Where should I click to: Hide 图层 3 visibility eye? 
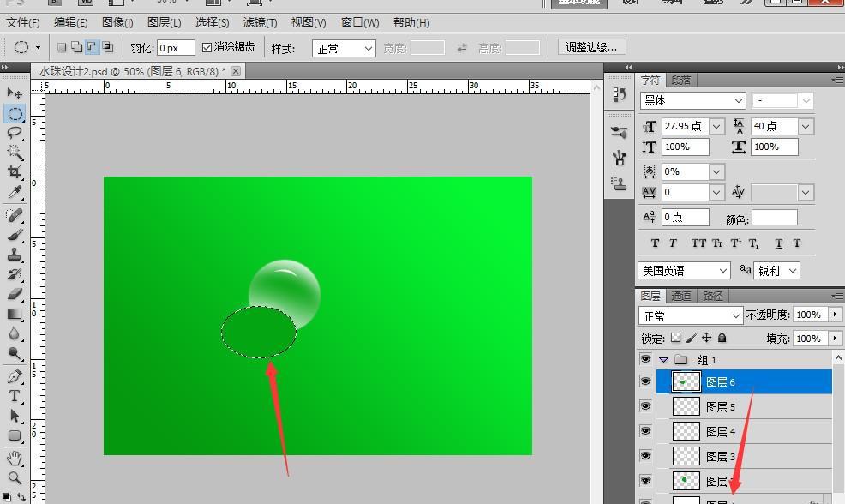[645, 455]
